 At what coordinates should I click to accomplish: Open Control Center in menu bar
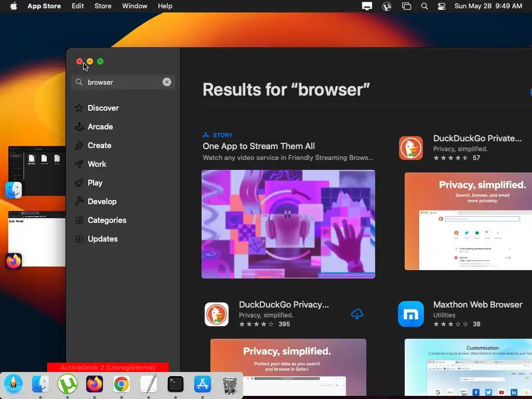coord(442,6)
